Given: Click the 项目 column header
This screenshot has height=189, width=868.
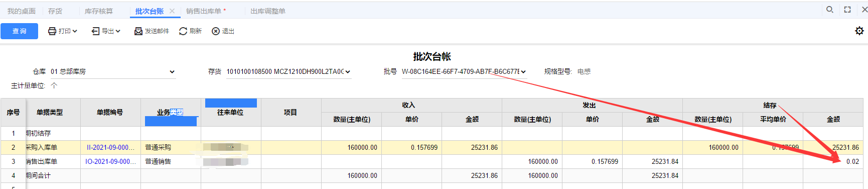Looking at the screenshot, I should pos(291,113).
